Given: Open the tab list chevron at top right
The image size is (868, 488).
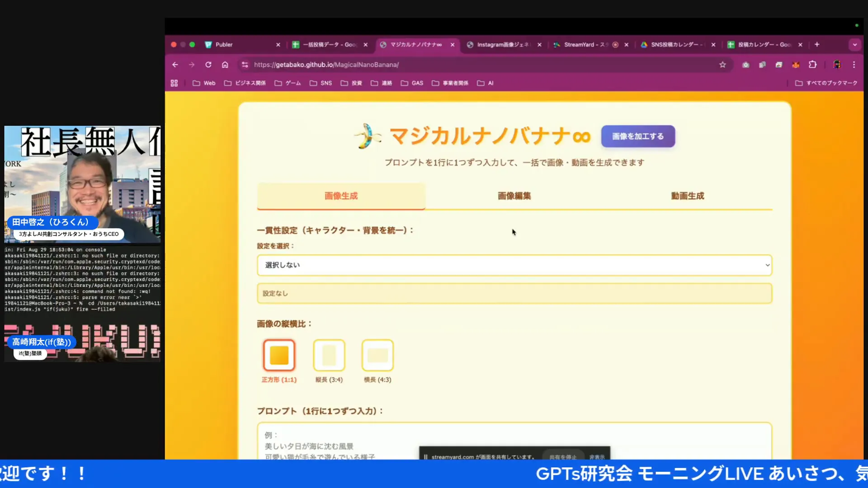Looking at the screenshot, I should click(x=854, y=45).
